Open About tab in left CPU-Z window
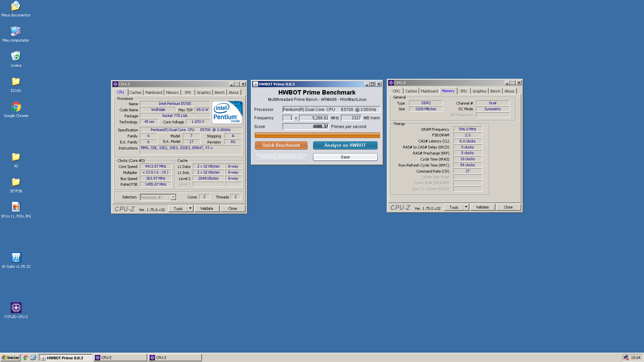644x362 pixels. coord(234,93)
